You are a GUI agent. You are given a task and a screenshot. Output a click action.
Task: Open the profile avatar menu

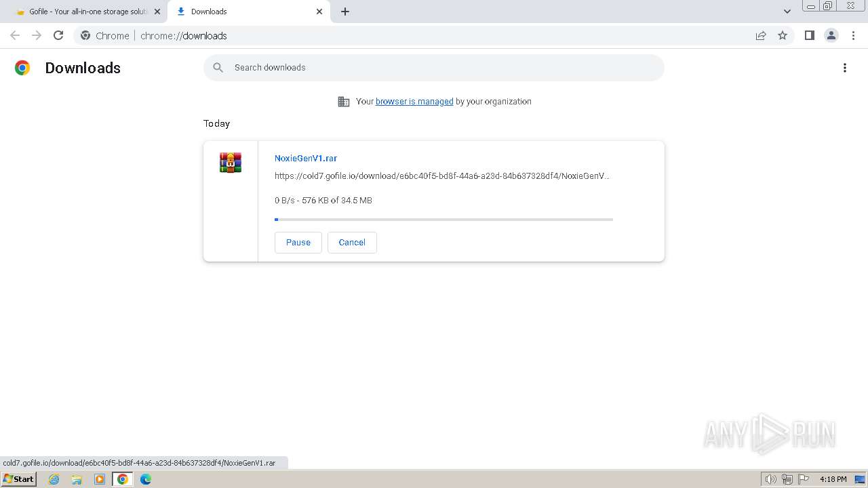point(831,35)
